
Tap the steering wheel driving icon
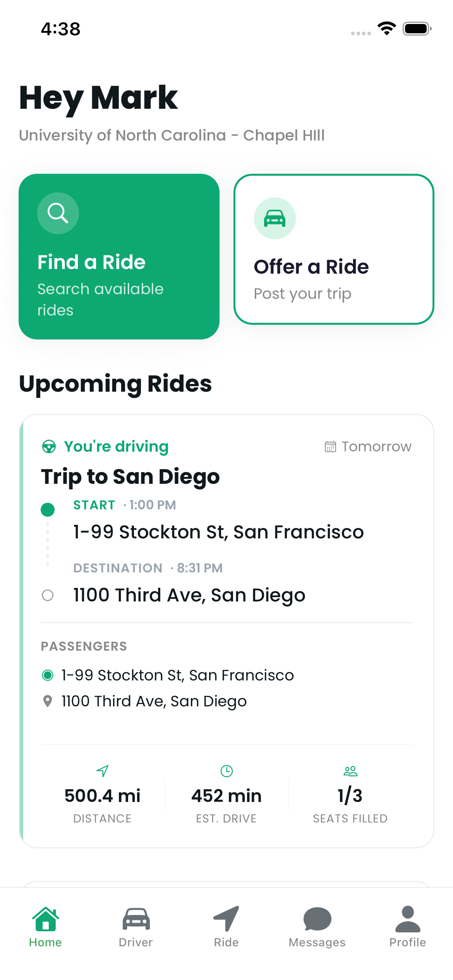click(49, 447)
